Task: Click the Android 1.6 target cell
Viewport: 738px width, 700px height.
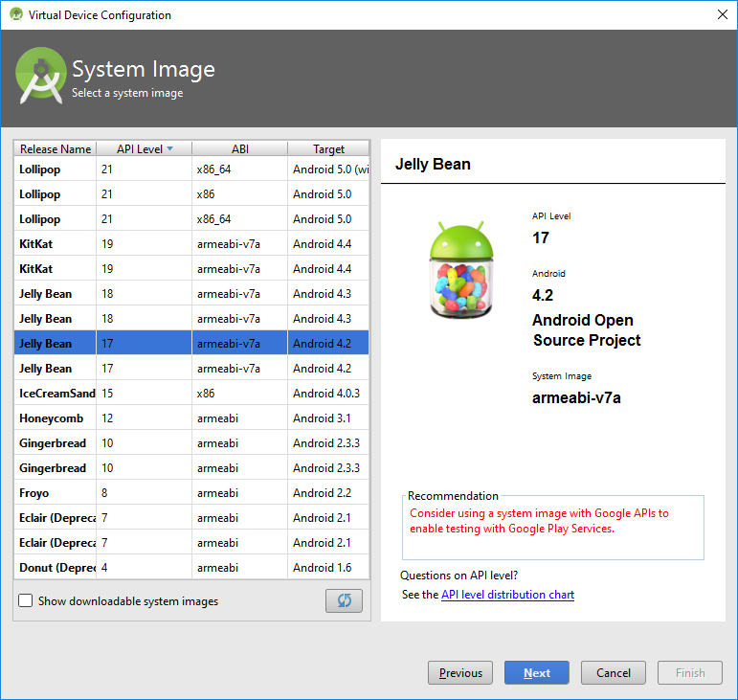Action: 328,567
